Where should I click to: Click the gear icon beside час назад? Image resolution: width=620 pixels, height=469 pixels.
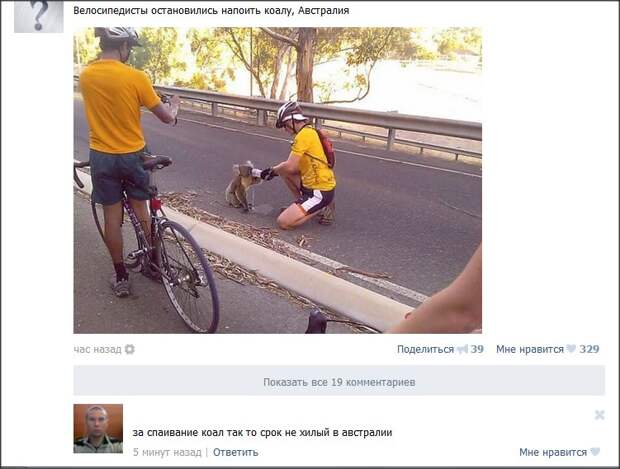point(130,349)
